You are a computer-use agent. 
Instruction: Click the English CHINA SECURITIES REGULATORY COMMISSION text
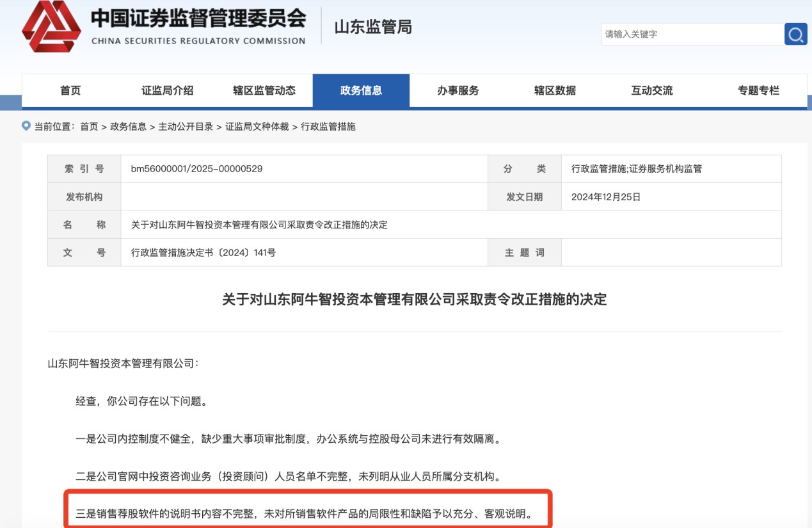(x=198, y=41)
